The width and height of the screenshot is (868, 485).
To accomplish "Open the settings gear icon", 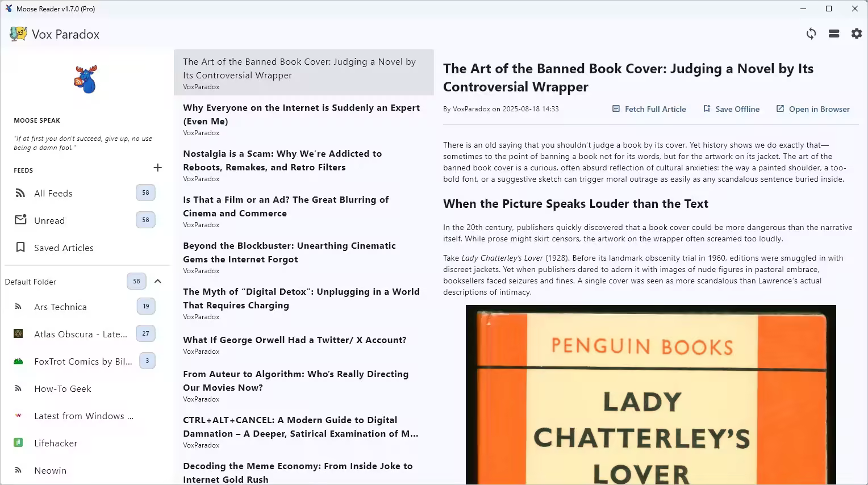I will [857, 34].
